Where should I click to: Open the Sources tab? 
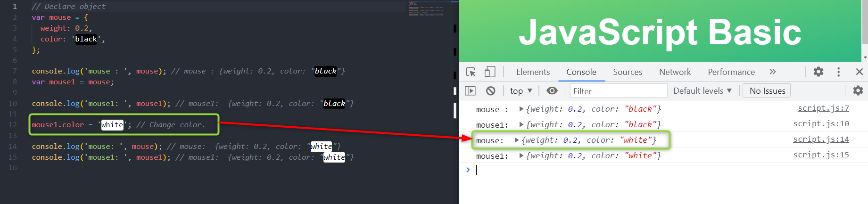[628, 72]
